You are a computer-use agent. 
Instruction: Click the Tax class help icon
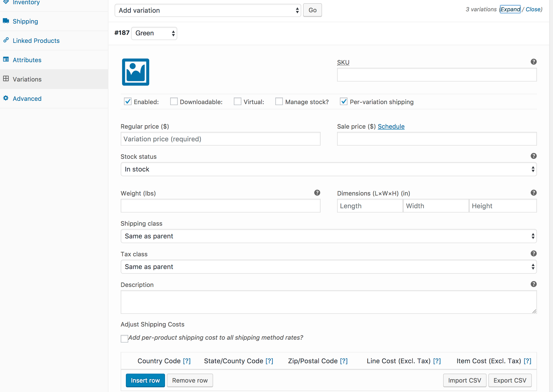click(x=533, y=253)
